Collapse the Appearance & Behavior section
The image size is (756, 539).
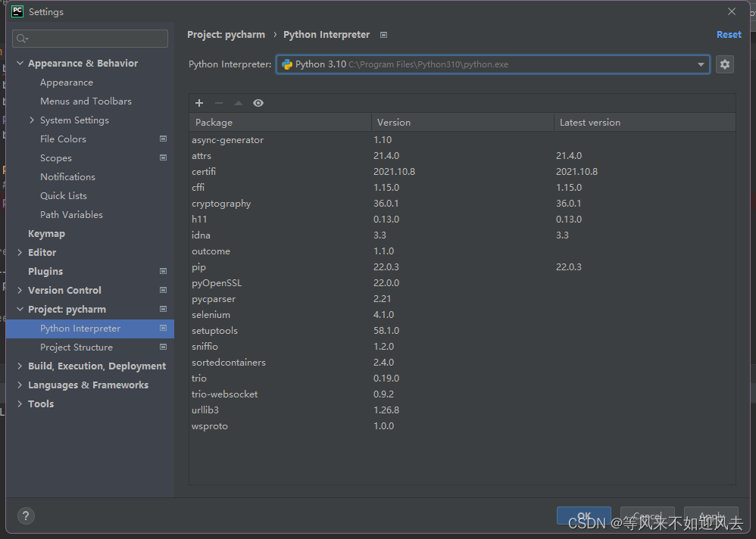click(x=20, y=63)
